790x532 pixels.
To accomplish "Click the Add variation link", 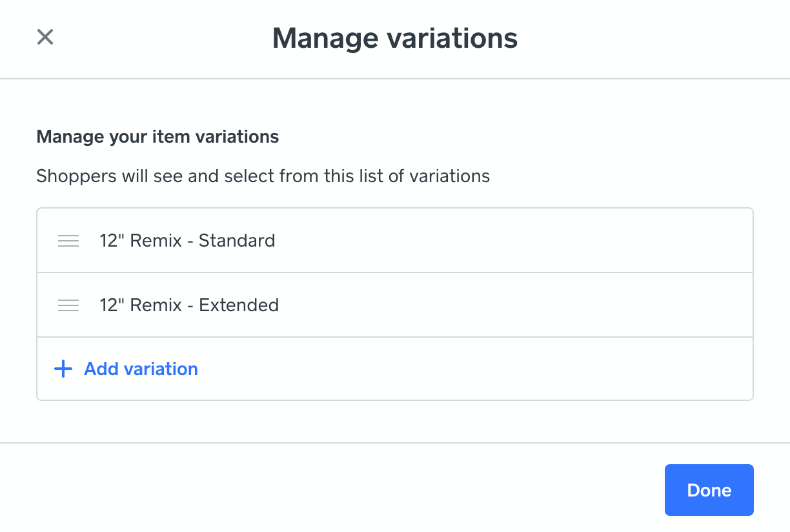I will point(141,369).
